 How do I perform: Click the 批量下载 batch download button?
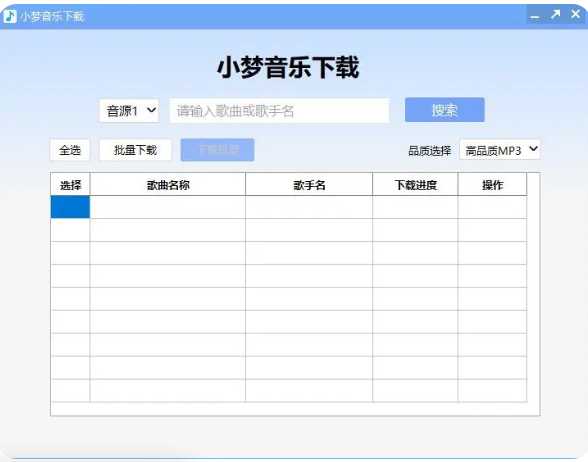(x=135, y=150)
